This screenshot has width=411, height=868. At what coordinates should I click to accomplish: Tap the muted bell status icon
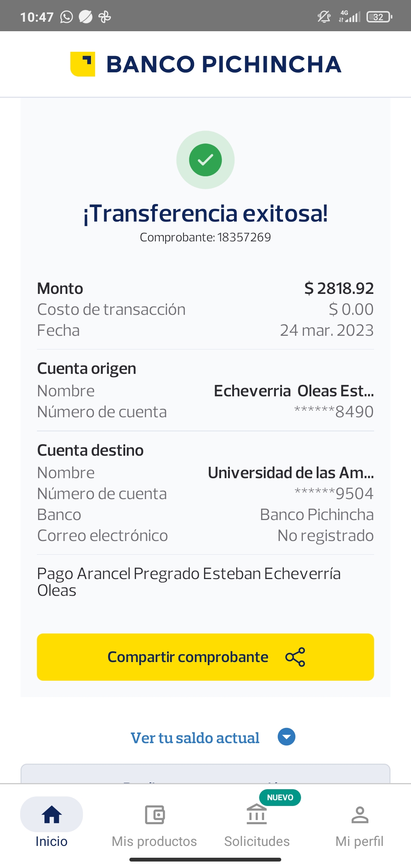click(x=324, y=17)
